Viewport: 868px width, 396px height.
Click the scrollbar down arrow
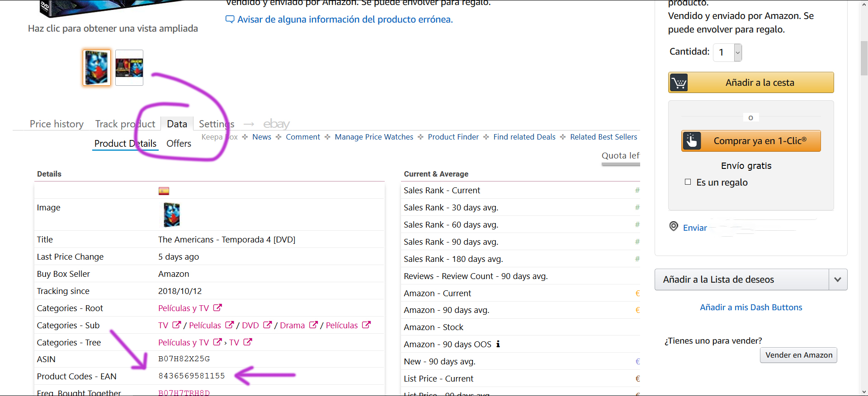864,392
